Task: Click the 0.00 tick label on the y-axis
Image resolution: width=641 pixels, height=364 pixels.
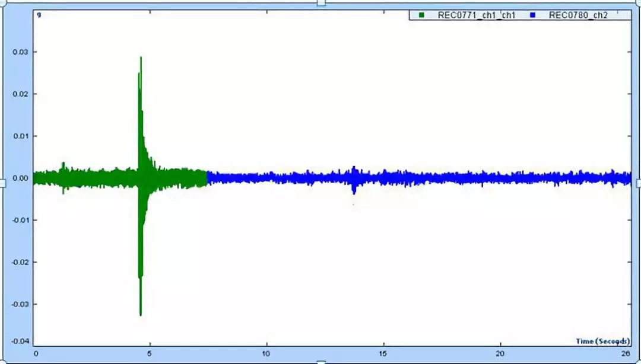Action: click(x=20, y=178)
